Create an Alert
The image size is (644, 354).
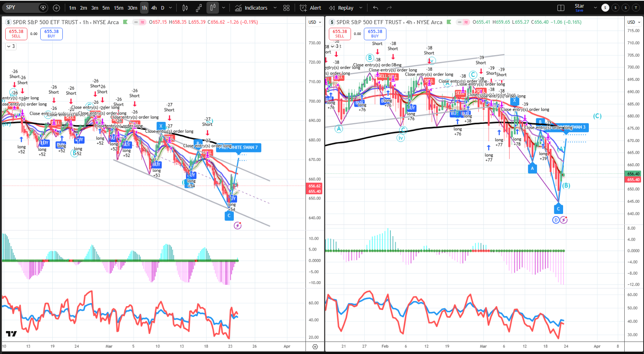[x=311, y=8]
